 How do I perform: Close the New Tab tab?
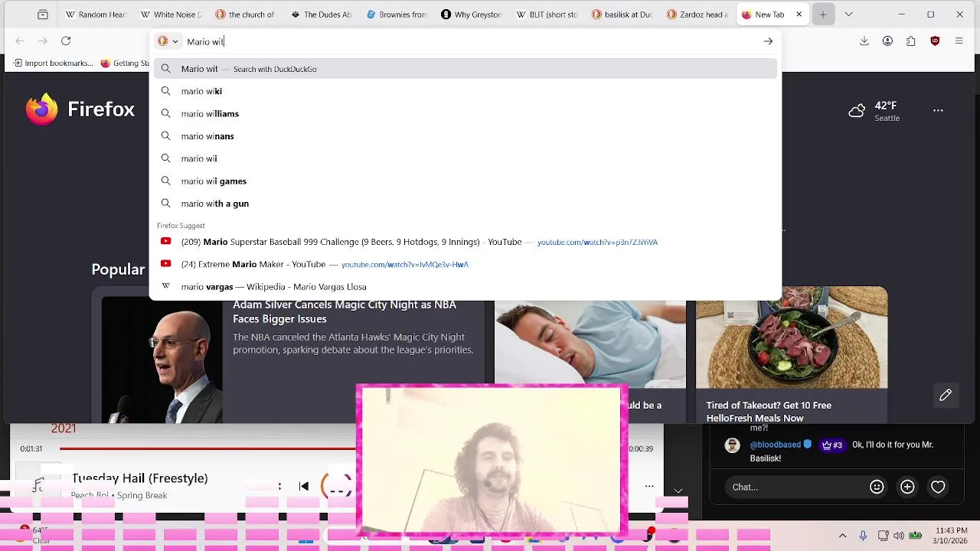(799, 15)
